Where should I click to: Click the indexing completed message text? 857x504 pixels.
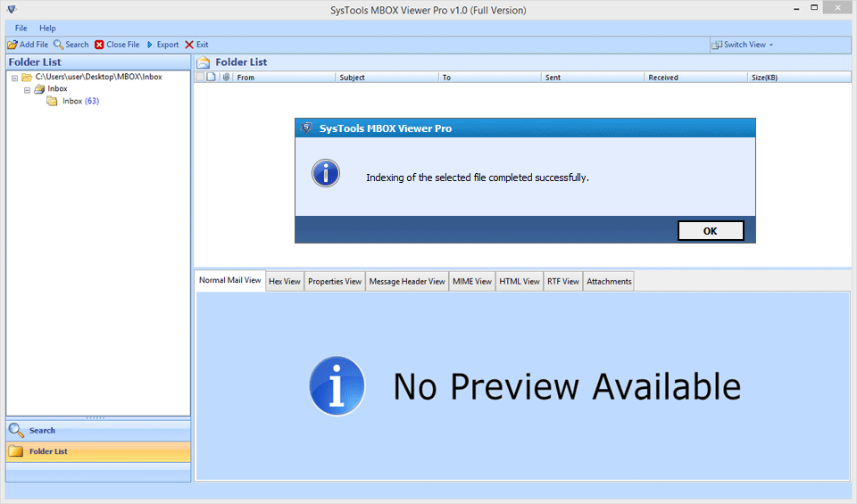point(477,178)
